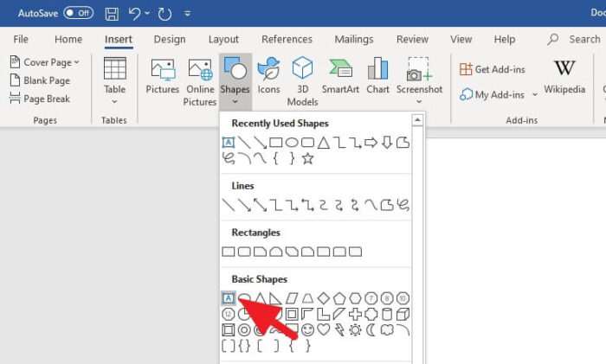
Task: Insert a Chart
Action: 377,76
